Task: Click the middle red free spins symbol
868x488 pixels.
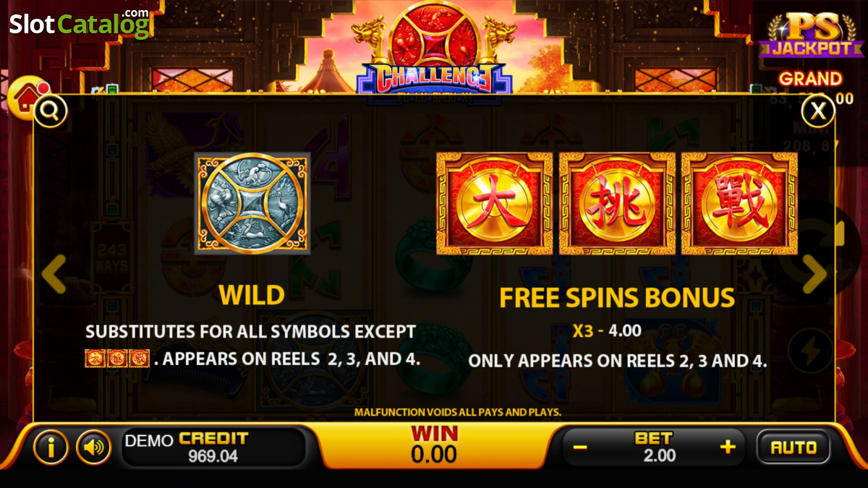Action: tap(617, 204)
